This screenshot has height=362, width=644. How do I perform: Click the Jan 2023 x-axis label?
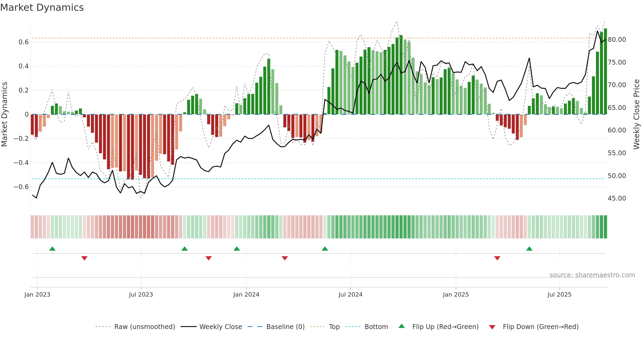[x=37, y=294]
